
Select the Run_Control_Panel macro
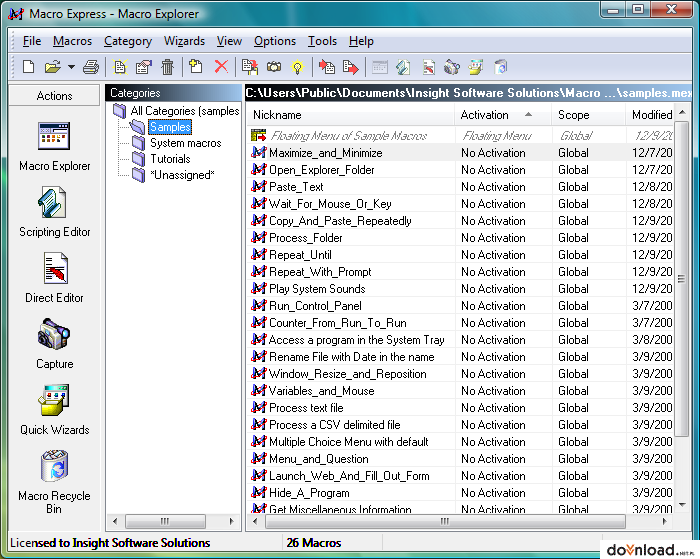[x=462, y=306]
